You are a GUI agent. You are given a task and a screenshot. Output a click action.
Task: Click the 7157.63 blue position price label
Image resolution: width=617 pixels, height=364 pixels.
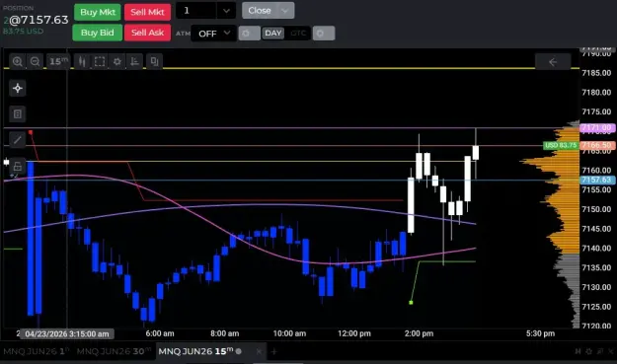pyautogui.click(x=597, y=180)
